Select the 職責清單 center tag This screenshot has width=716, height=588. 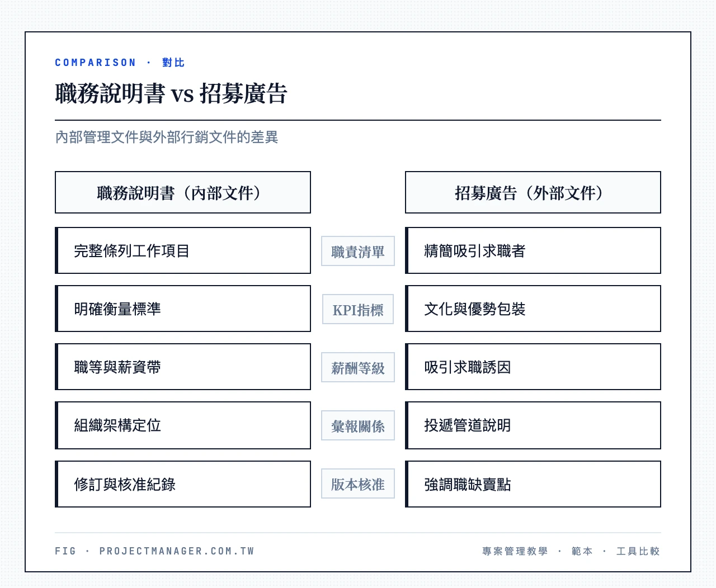(x=358, y=251)
